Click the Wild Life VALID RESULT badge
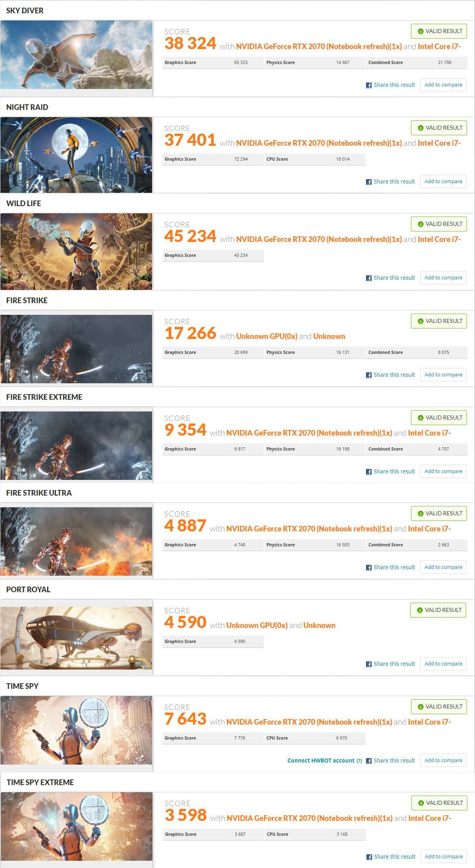The image size is (475, 868). pos(439,224)
